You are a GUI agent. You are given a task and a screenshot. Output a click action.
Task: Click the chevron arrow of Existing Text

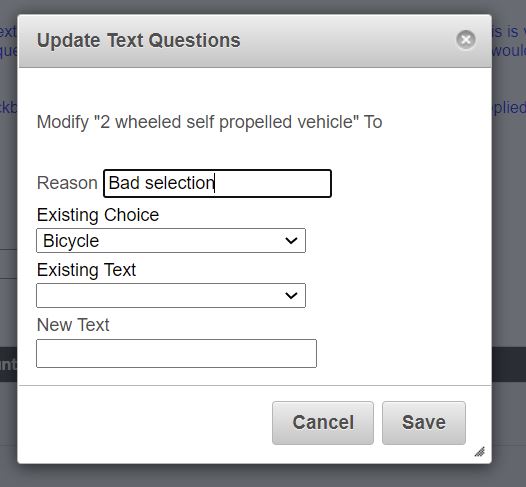click(x=291, y=295)
